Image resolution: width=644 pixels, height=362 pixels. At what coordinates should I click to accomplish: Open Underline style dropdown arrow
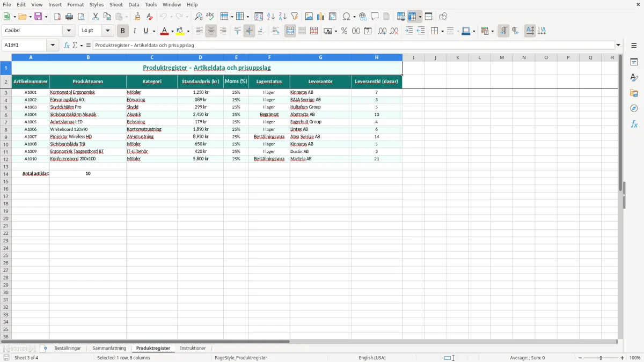(x=153, y=31)
